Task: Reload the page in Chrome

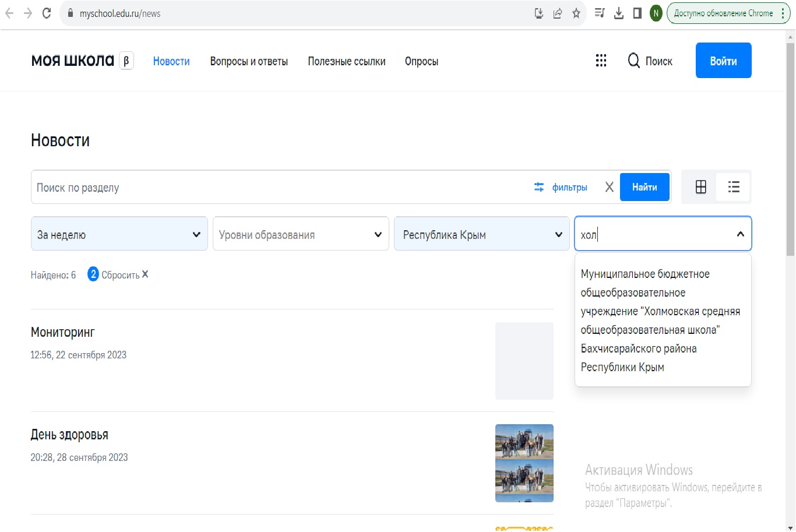Action: [47, 13]
